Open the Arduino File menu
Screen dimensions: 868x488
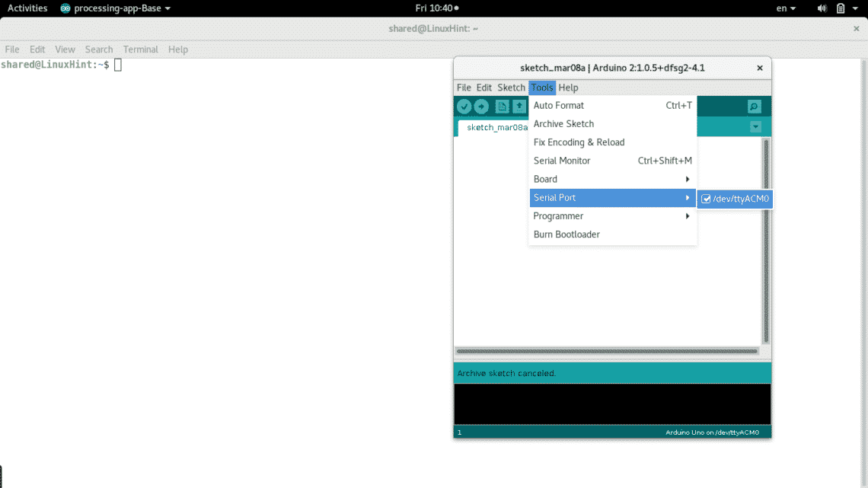tap(464, 88)
